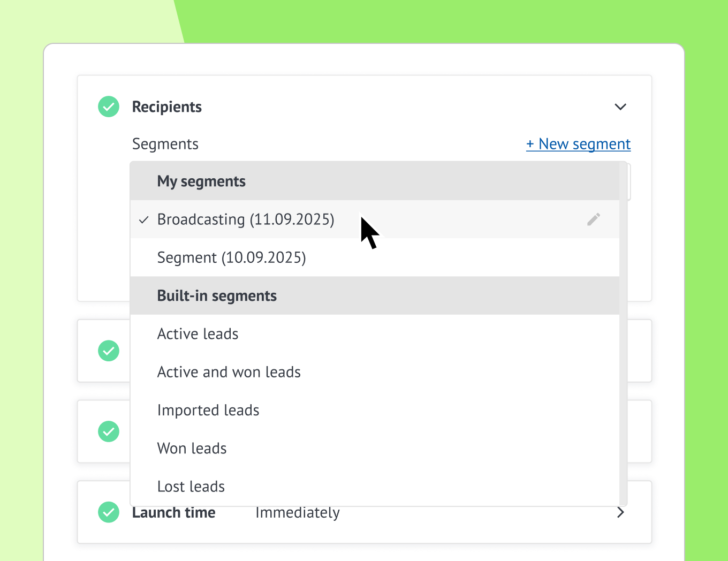Expand the Launch time section arrow
This screenshot has width=728, height=561.
pos(620,512)
